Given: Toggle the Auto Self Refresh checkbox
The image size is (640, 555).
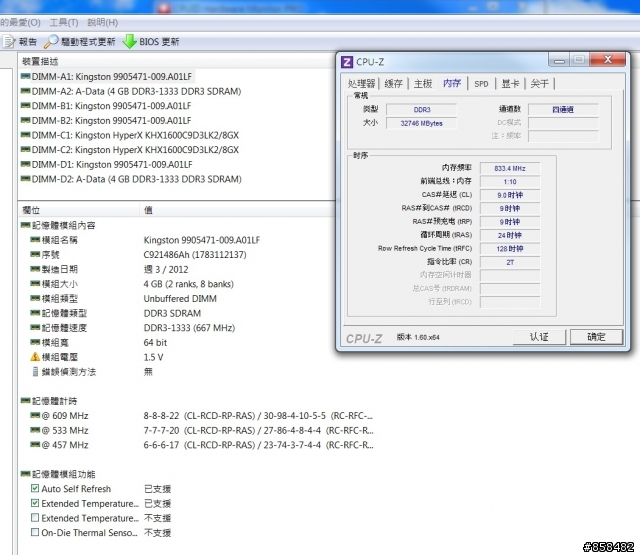Looking at the screenshot, I should [x=35, y=488].
